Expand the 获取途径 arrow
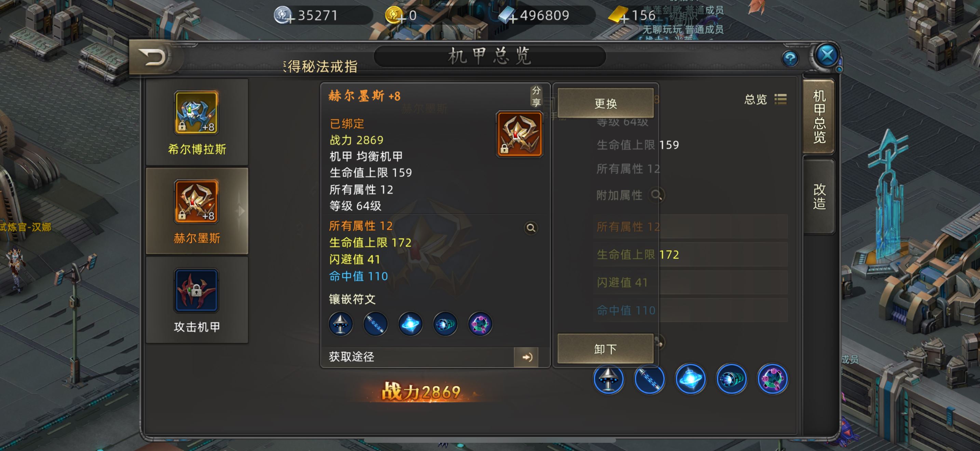This screenshot has height=451, width=980. click(526, 357)
